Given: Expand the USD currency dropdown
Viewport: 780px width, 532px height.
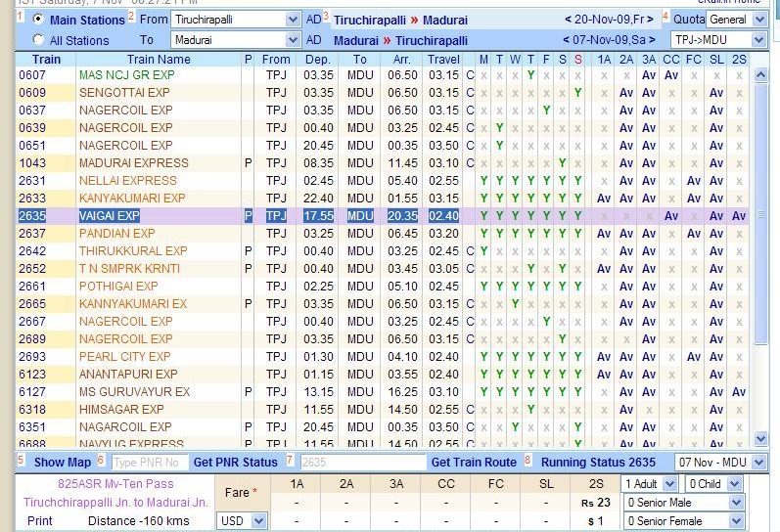Looking at the screenshot, I should pos(256,521).
